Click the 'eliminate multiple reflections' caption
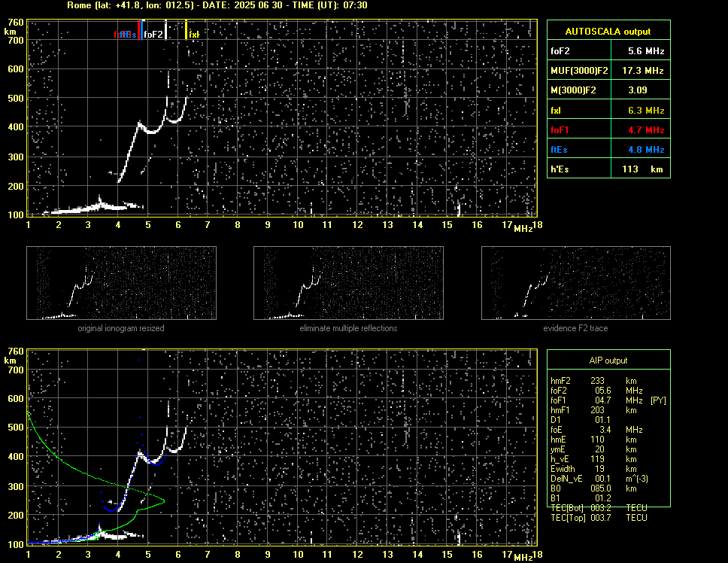The image size is (728, 563). click(348, 328)
